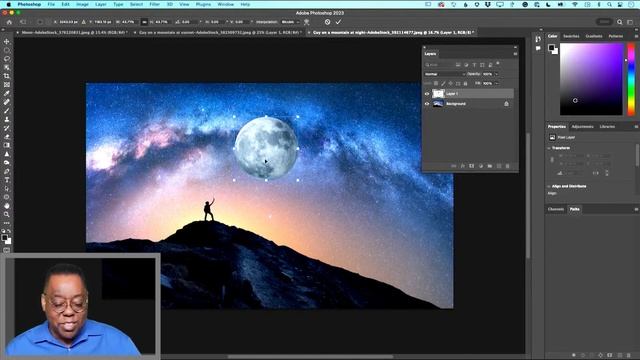640x360 pixels.
Task: Open the Fill dropdown arrow
Action: [x=496, y=83]
